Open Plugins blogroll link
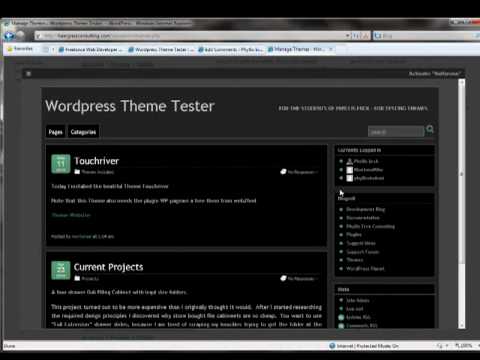The height and width of the screenshot is (360, 480). [x=354, y=235]
